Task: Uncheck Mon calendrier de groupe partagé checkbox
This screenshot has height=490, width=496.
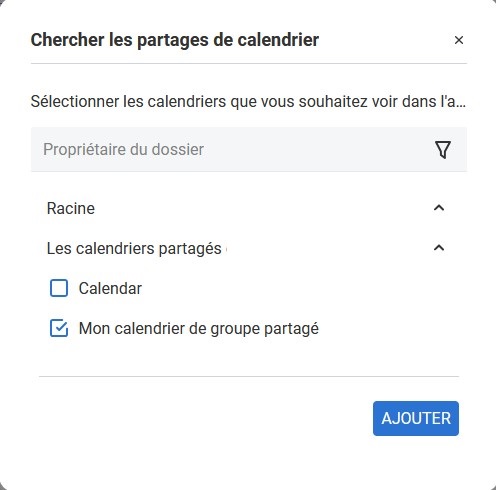Action: [x=59, y=328]
